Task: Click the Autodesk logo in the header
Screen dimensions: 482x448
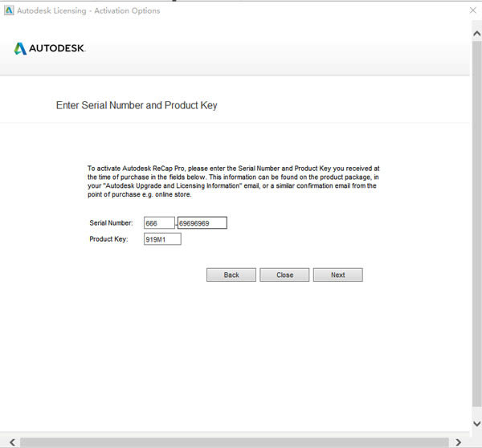Action: click(x=50, y=48)
